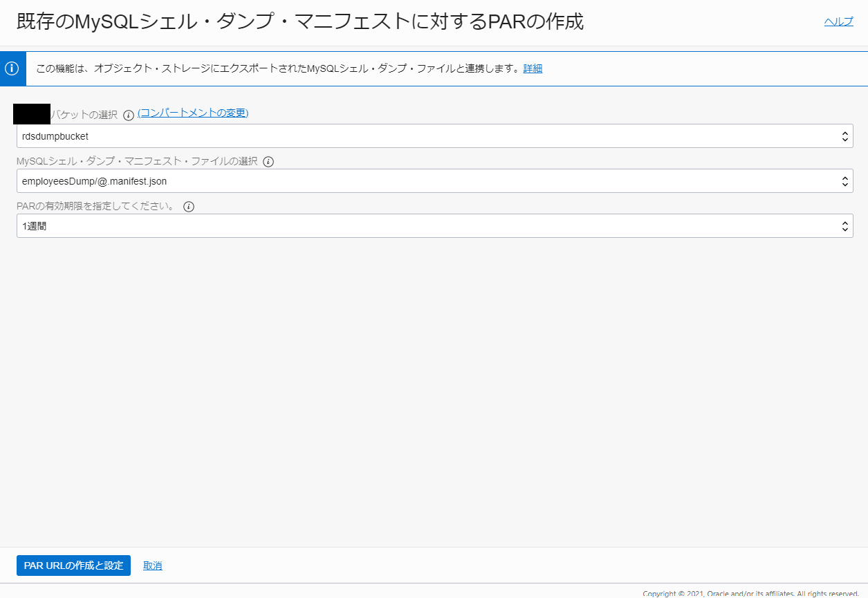868x598 pixels.
Task: Click info icon beside manifest file selection label
Action: coord(268,162)
